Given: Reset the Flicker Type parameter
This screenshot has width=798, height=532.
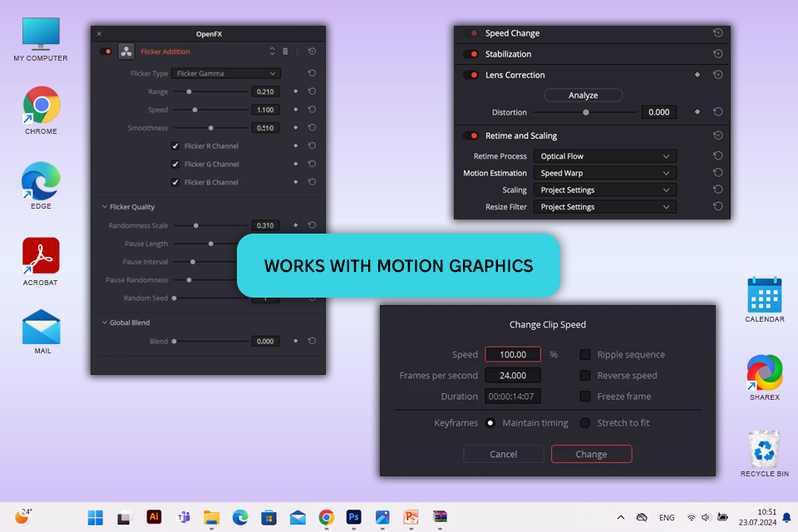Looking at the screenshot, I should [312, 73].
